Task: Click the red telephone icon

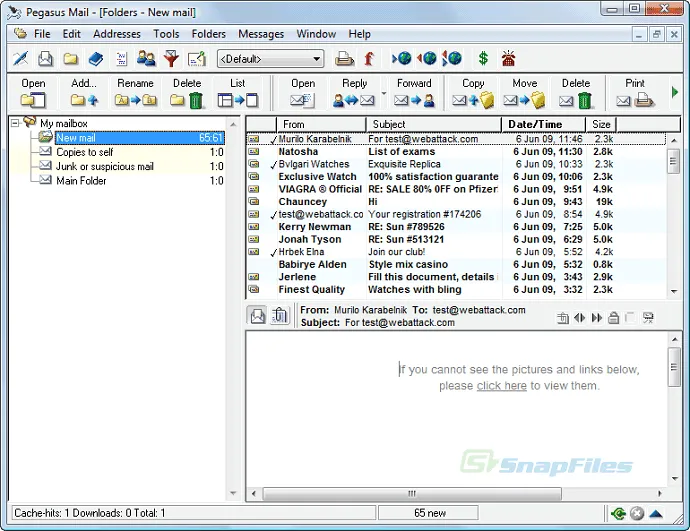Action: tap(508, 59)
